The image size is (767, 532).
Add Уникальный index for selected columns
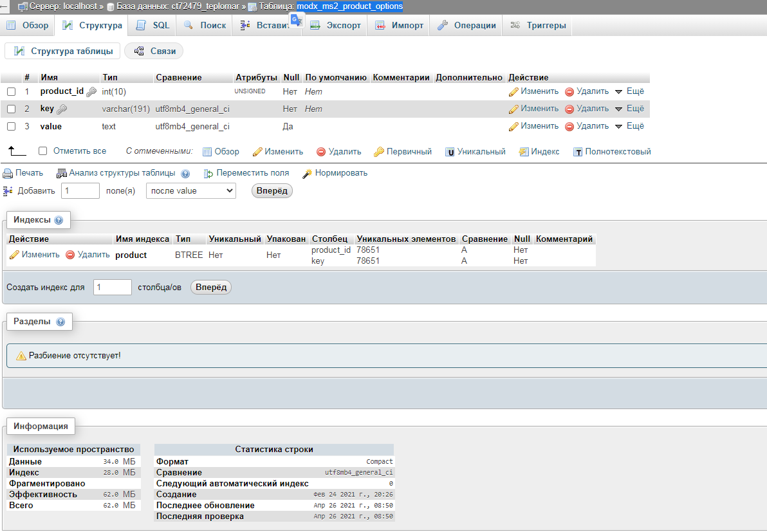[476, 152]
